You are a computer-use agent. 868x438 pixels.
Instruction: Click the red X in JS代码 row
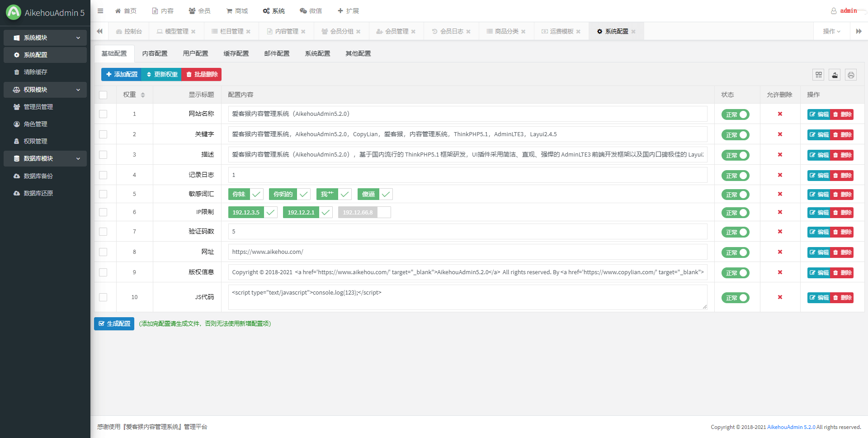point(780,297)
